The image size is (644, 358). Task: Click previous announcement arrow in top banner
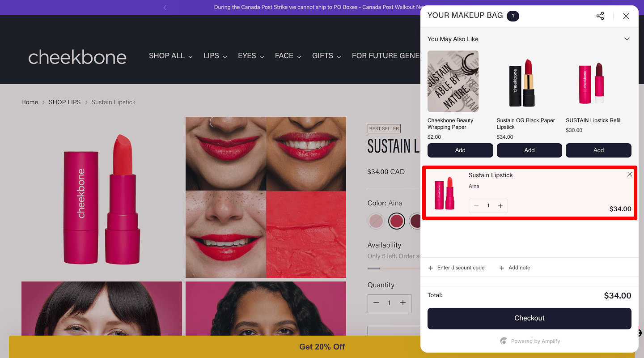165,8
